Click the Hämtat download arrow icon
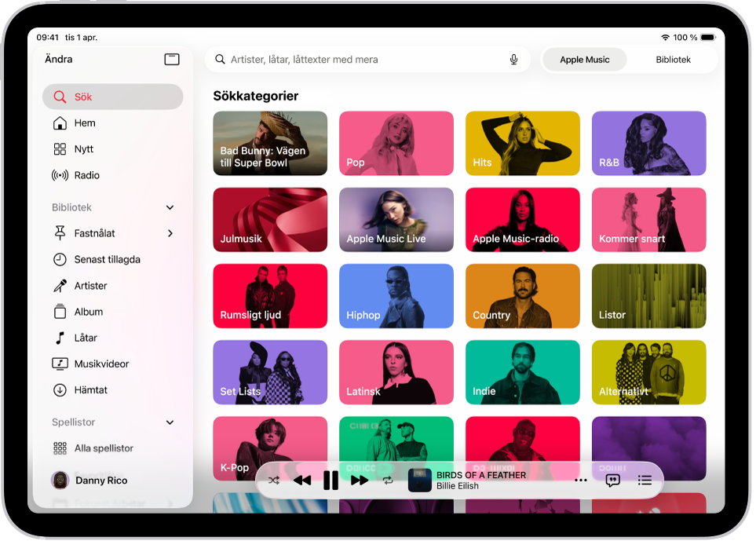Viewport: 756px width, 541px height. coord(60,389)
